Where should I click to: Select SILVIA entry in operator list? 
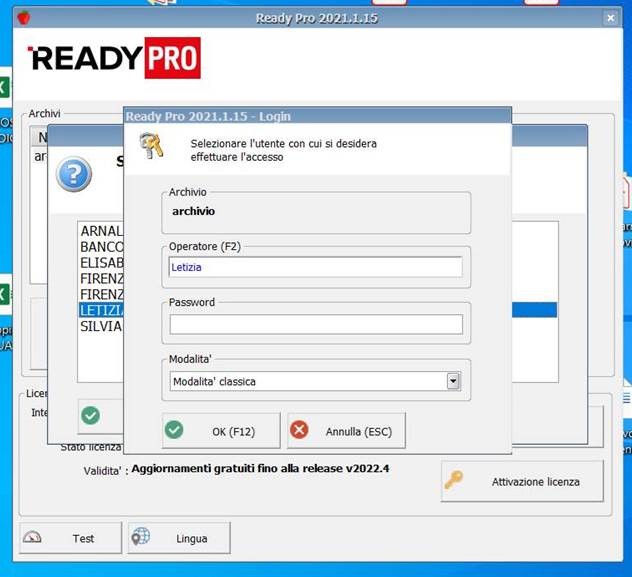(x=101, y=326)
